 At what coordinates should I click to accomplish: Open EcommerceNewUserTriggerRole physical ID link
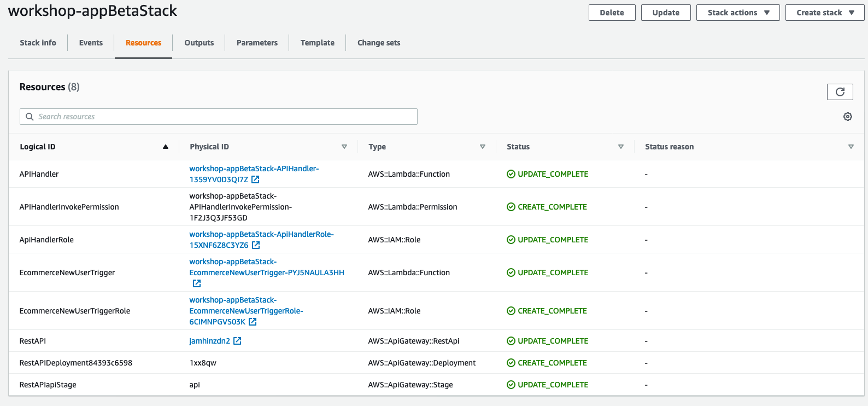(x=246, y=311)
